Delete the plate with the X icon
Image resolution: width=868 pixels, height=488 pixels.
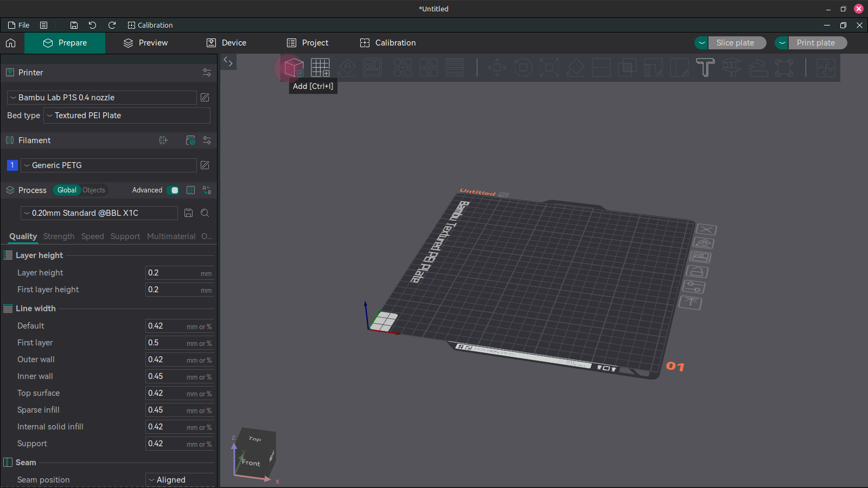pyautogui.click(x=706, y=229)
